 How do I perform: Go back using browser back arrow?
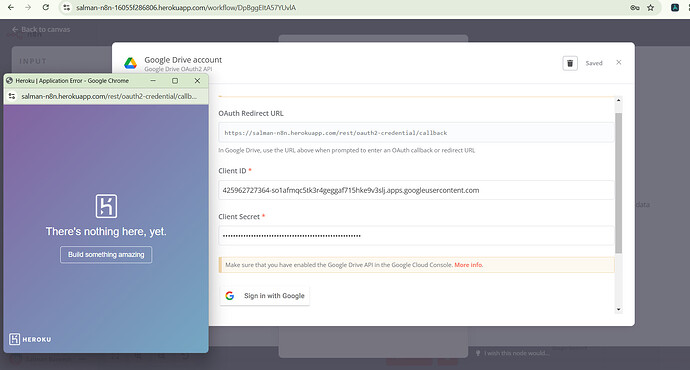11,7
